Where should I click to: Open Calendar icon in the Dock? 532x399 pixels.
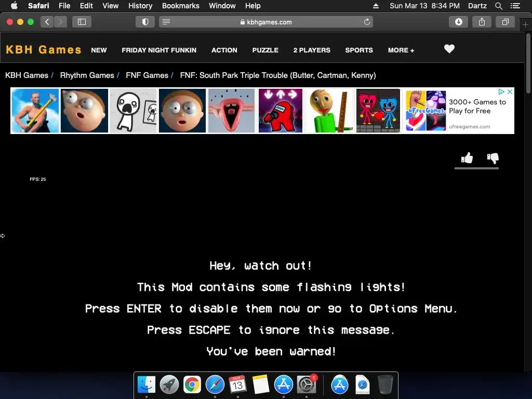(237, 384)
